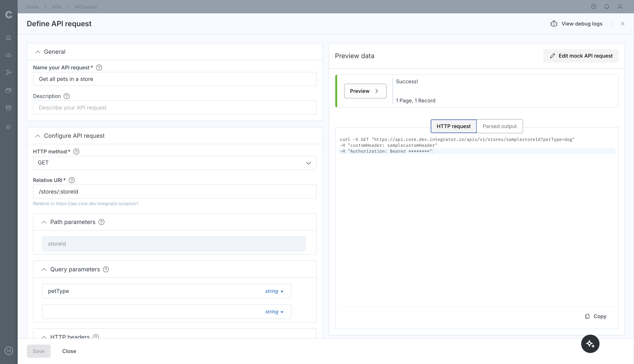
Task: Open the Home icon in sidebar
Action: coord(8,37)
